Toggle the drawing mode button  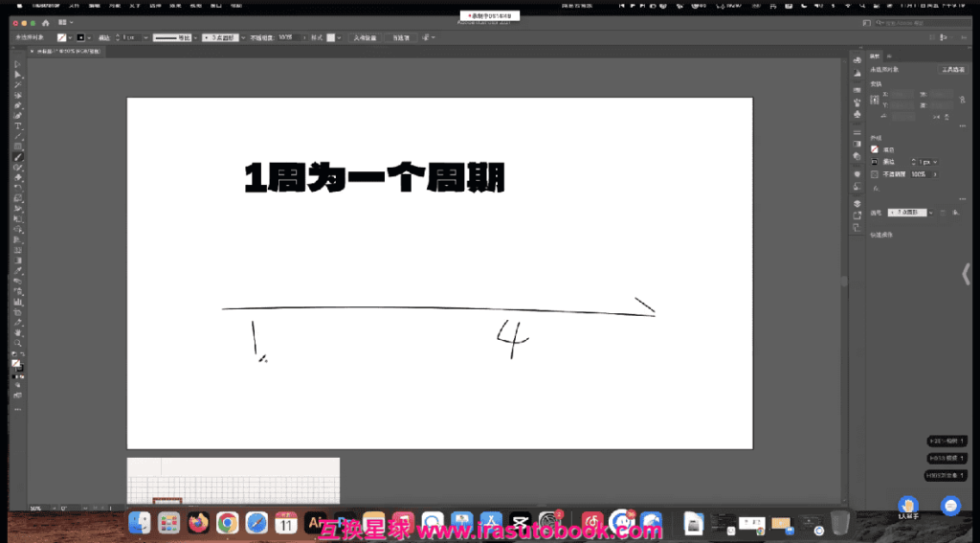[x=17, y=385]
